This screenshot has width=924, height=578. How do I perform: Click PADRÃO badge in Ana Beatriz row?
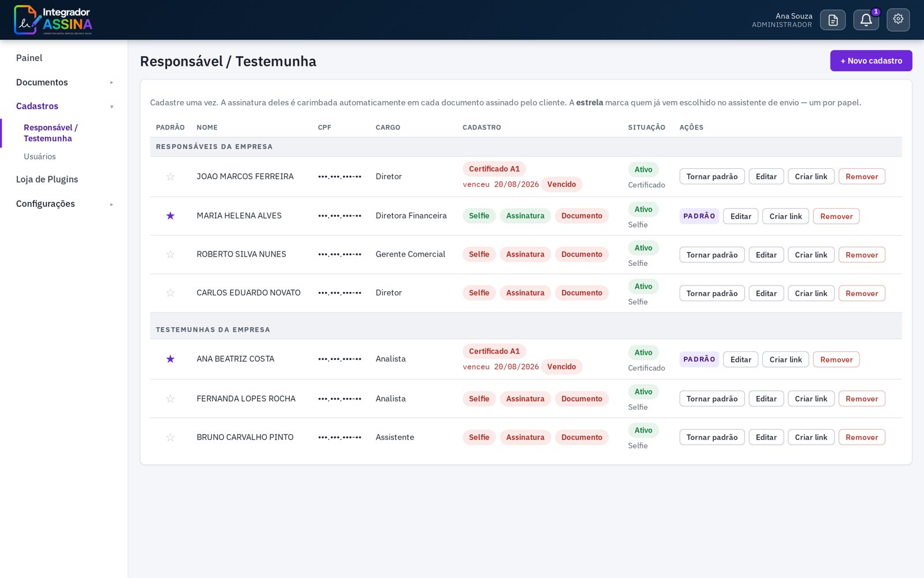coord(699,360)
